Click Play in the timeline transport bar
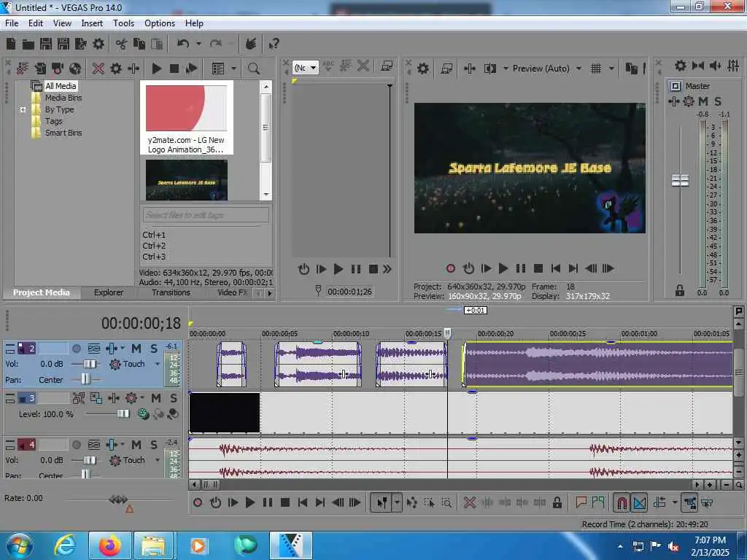The height and width of the screenshot is (560, 747). 249,502
